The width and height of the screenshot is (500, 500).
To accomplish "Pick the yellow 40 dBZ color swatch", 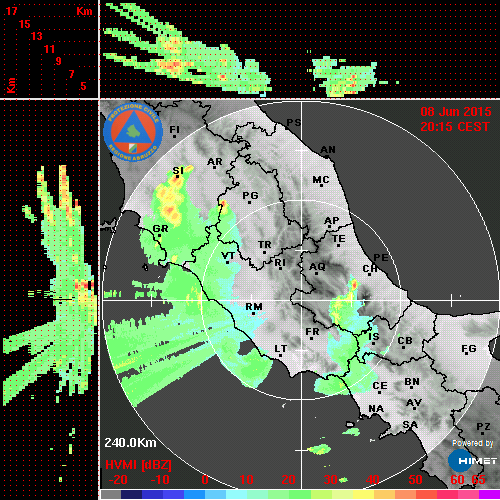I will pyautogui.click(x=363, y=494).
